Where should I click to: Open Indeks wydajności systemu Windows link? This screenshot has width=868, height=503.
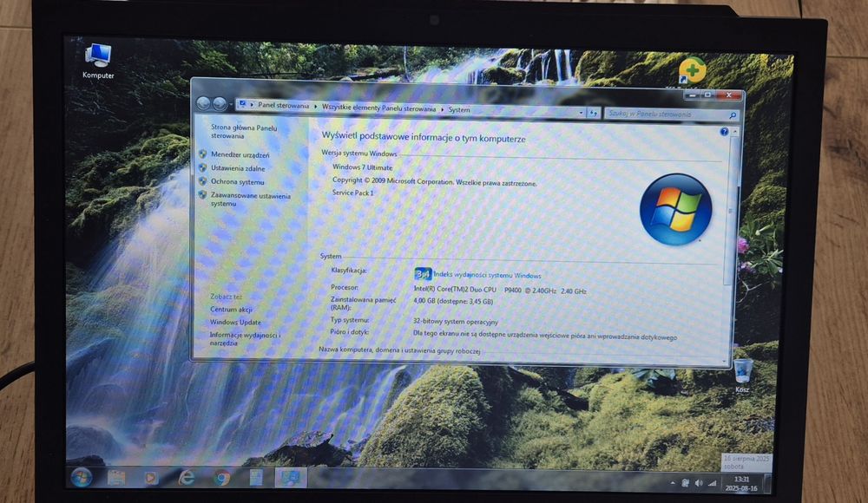[x=487, y=274]
